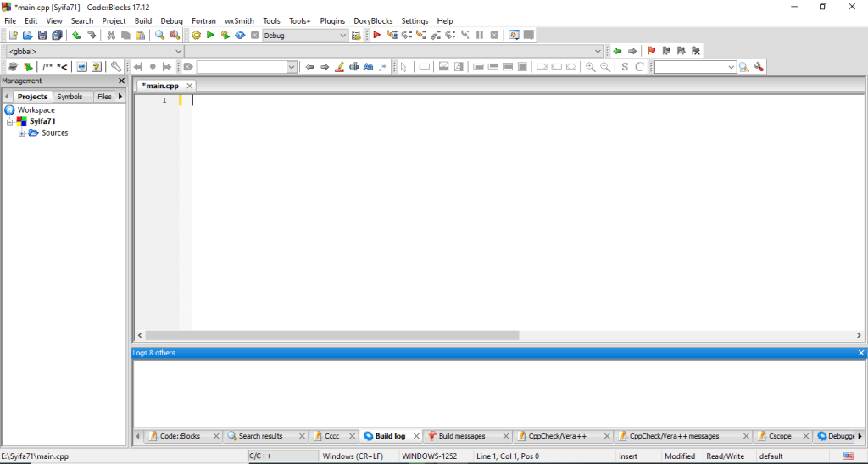
Task: Run the program with the green play icon
Action: [210, 36]
